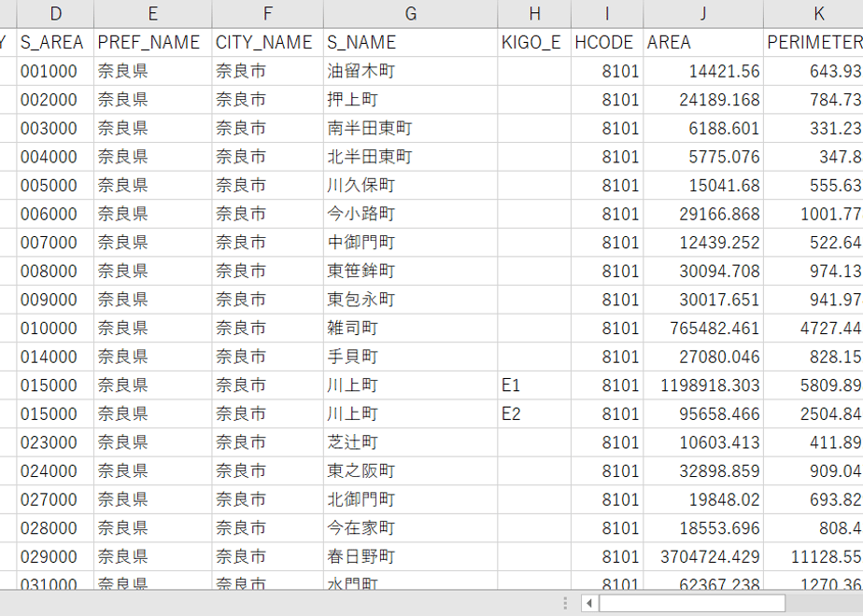Image resolution: width=863 pixels, height=616 pixels.
Task: Select the cell 東笹鉾町
Action: [411, 272]
